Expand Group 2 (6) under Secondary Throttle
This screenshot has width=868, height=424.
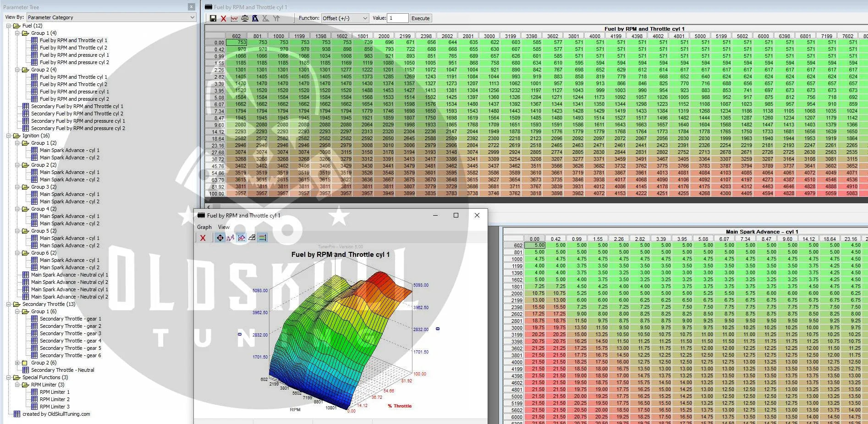click(x=17, y=363)
